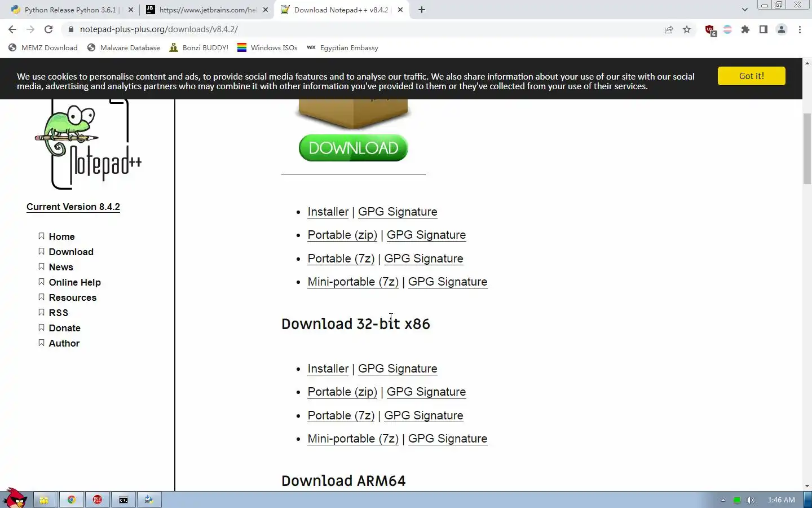Show hidden tray icons arrow
The width and height of the screenshot is (812, 508).
click(x=723, y=500)
